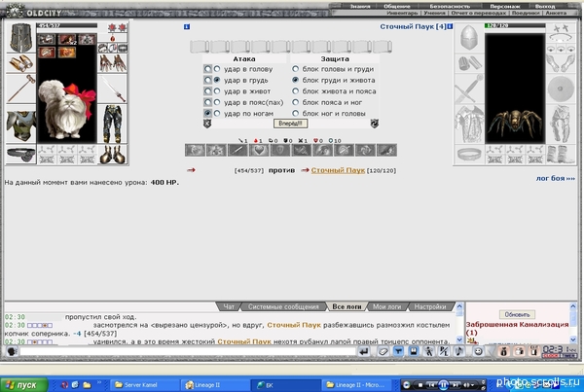Open the 'Безопасность' top menu

click(x=450, y=7)
